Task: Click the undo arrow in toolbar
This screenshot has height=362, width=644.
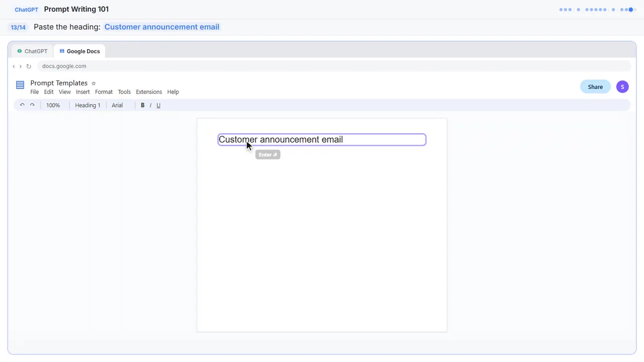Action: pyautogui.click(x=22, y=105)
